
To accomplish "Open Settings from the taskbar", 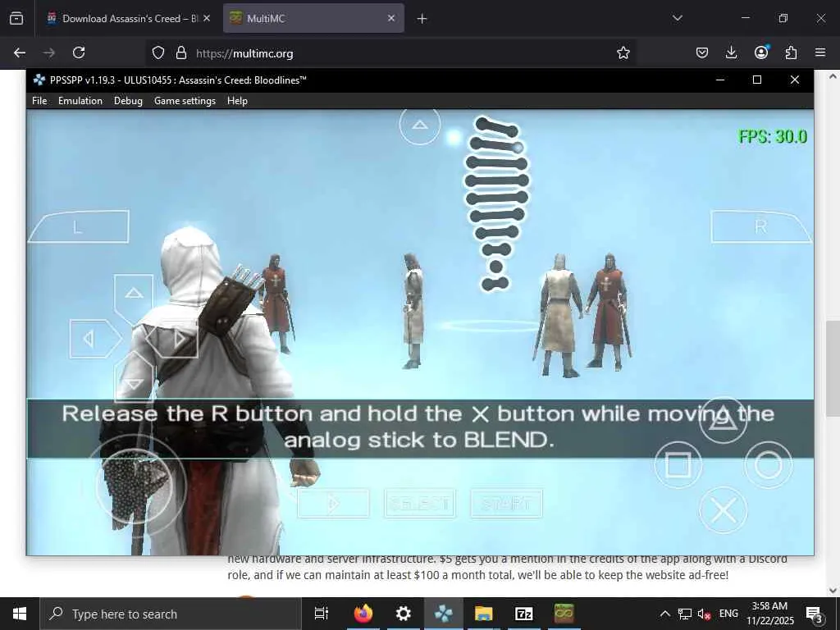I will tap(404, 614).
